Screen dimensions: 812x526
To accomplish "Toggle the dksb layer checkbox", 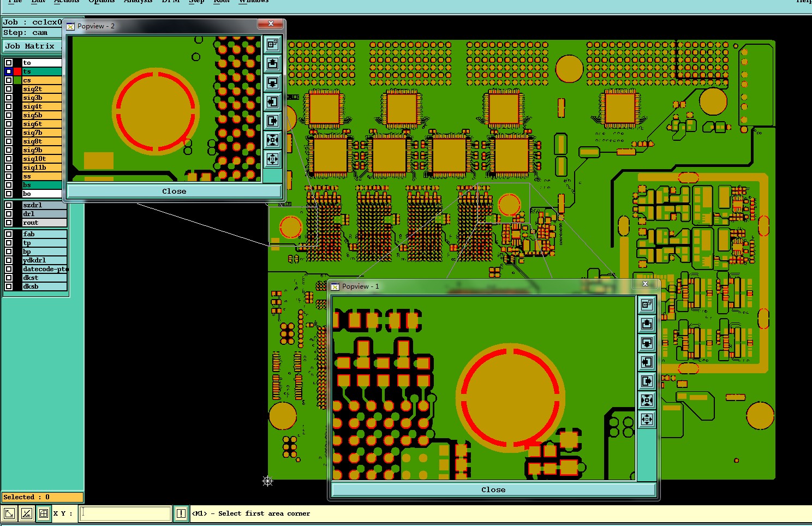I will pyautogui.click(x=9, y=286).
